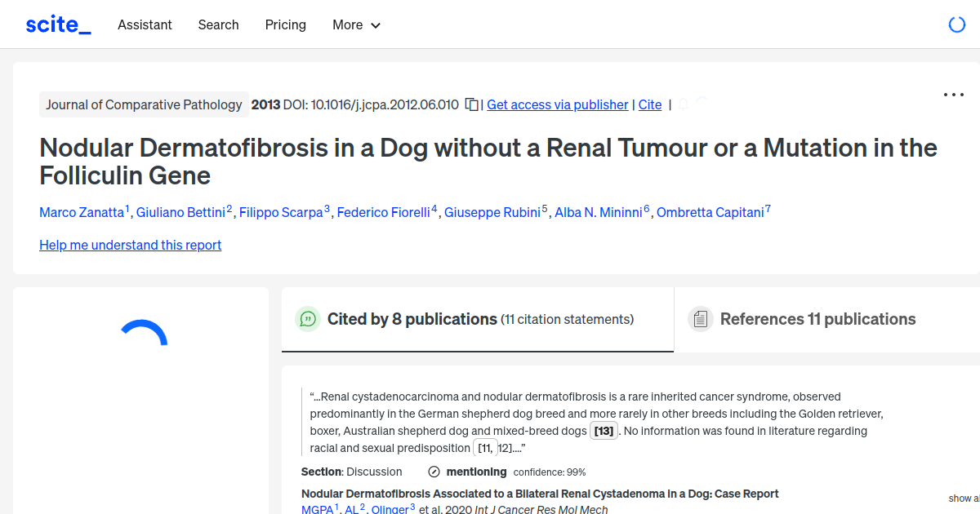Click the [13] citation badge

click(604, 430)
